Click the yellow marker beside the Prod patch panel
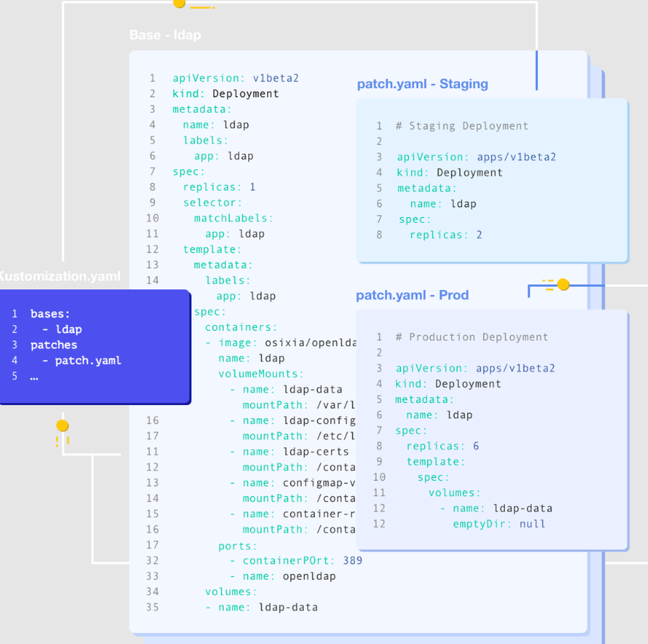This screenshot has width=648, height=644. [563, 284]
